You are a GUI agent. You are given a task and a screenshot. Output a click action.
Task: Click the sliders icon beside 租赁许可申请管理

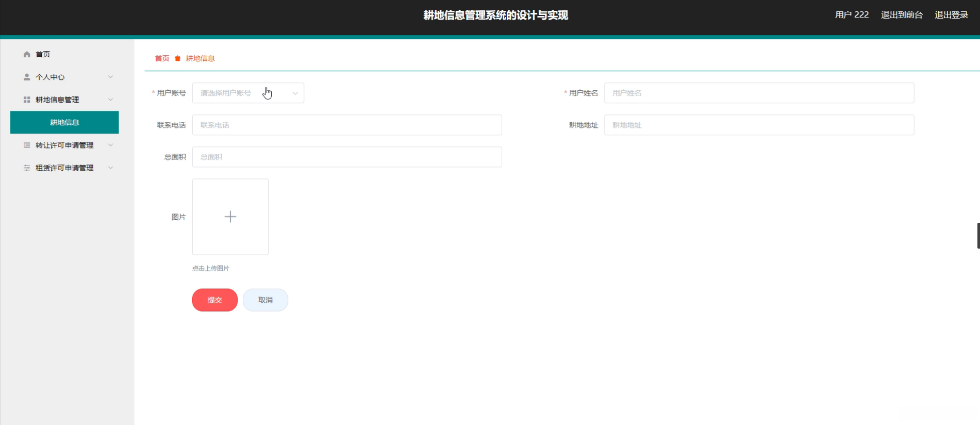27,168
